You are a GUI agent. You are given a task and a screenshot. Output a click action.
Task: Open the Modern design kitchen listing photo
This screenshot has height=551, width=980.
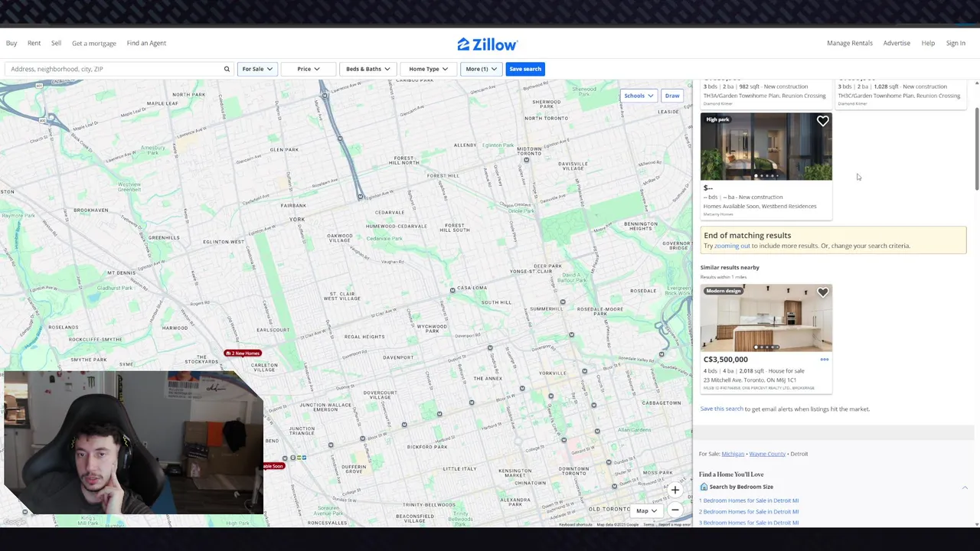click(766, 318)
